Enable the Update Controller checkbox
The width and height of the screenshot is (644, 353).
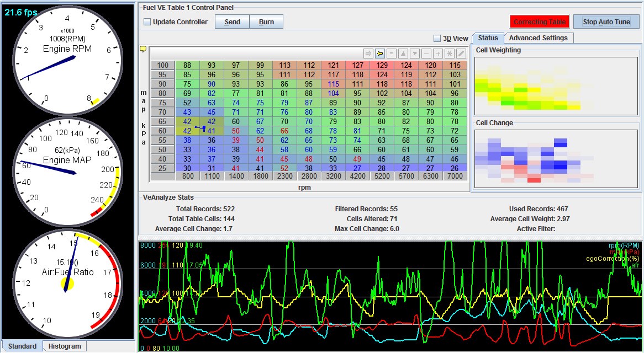147,22
